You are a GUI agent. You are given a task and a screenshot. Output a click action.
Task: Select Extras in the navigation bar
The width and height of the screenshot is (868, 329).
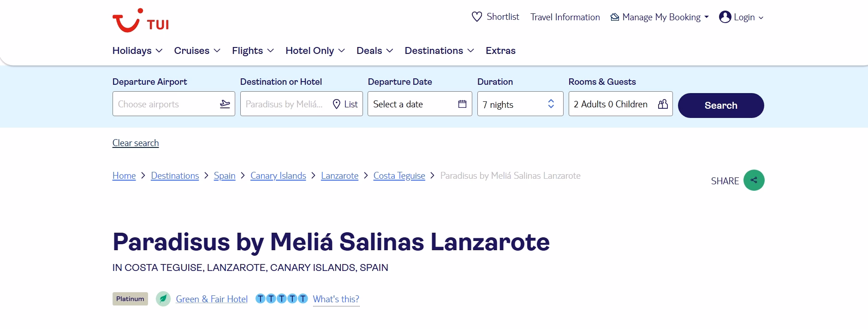point(500,51)
